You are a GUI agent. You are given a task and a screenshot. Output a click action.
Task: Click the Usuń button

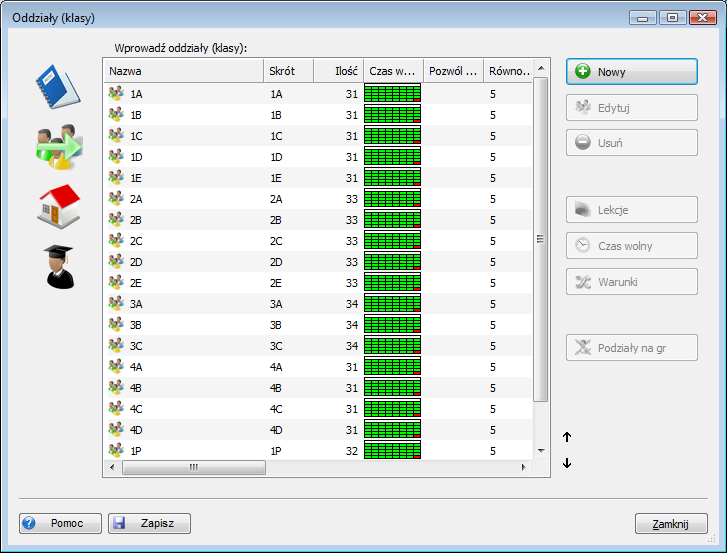click(631, 143)
